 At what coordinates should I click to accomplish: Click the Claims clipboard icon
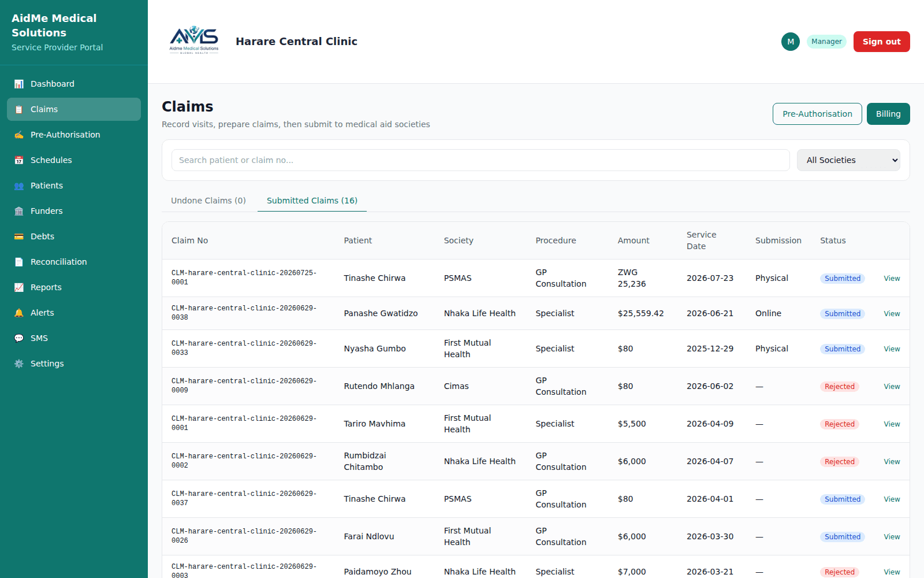coord(19,109)
